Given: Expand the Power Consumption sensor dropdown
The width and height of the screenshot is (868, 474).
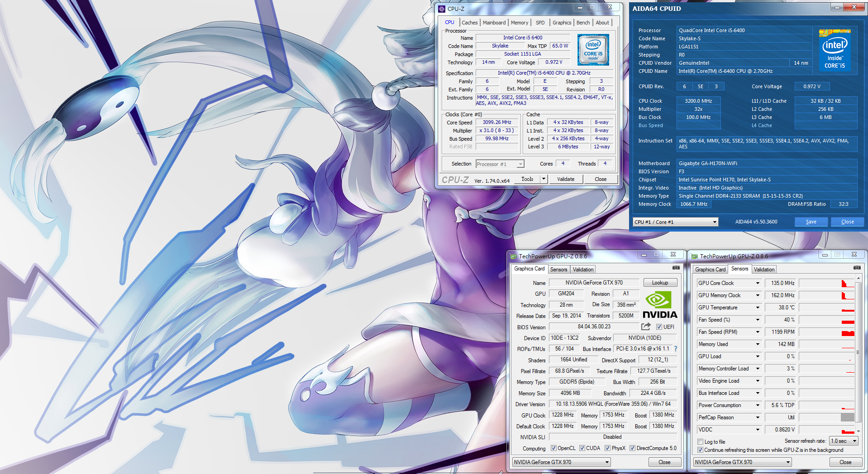Looking at the screenshot, I should click(758, 405).
